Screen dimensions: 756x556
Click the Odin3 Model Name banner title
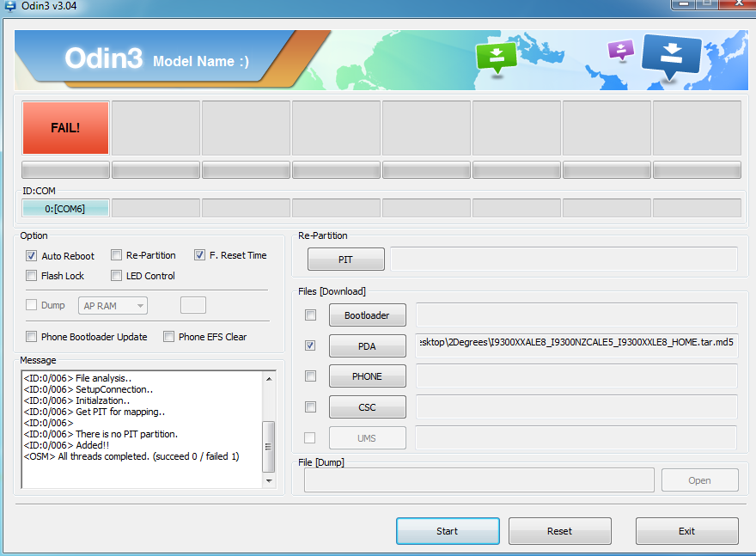tap(156, 58)
